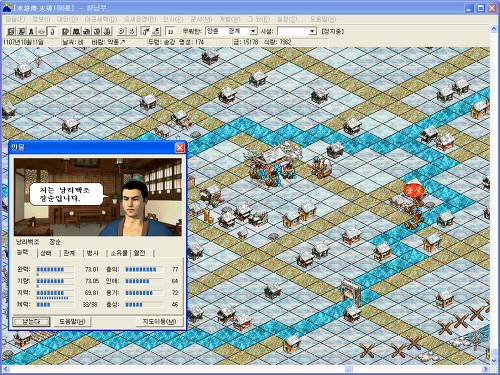Screen dimensions: 500x375
Task: Click the fourth eye-shaped icon in the leftmost toolbar group
Action: (x=41, y=31)
